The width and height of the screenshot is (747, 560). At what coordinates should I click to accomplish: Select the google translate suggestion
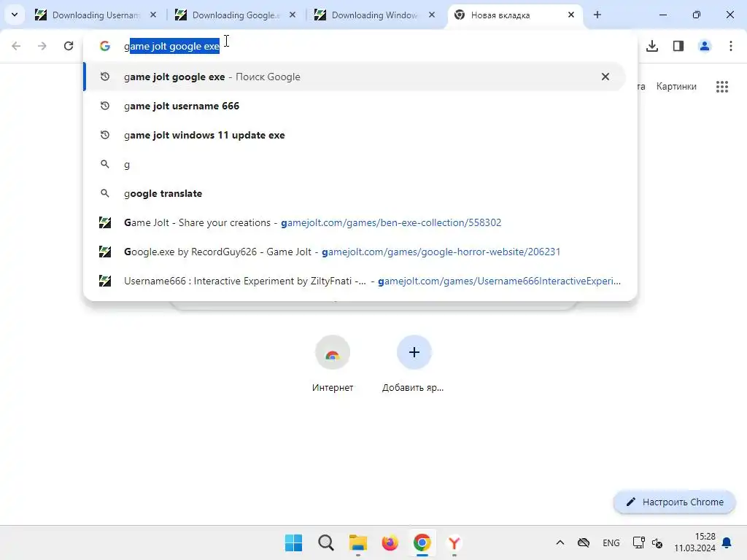[355, 193]
